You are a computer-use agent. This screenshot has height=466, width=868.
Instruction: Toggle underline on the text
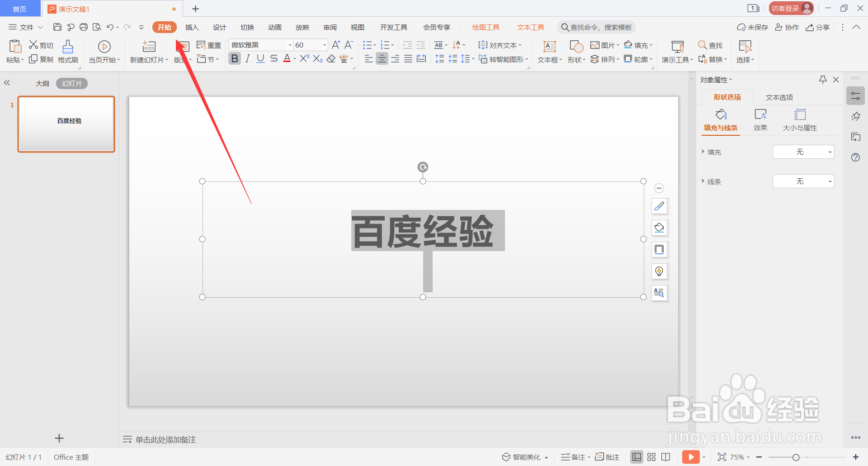pyautogui.click(x=260, y=58)
